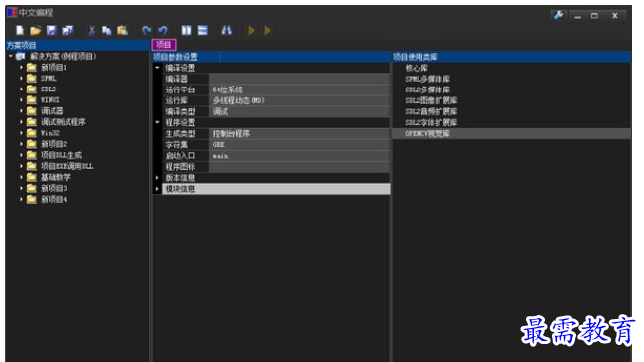
Task: Click the first yellow run arrow
Action: click(251, 30)
